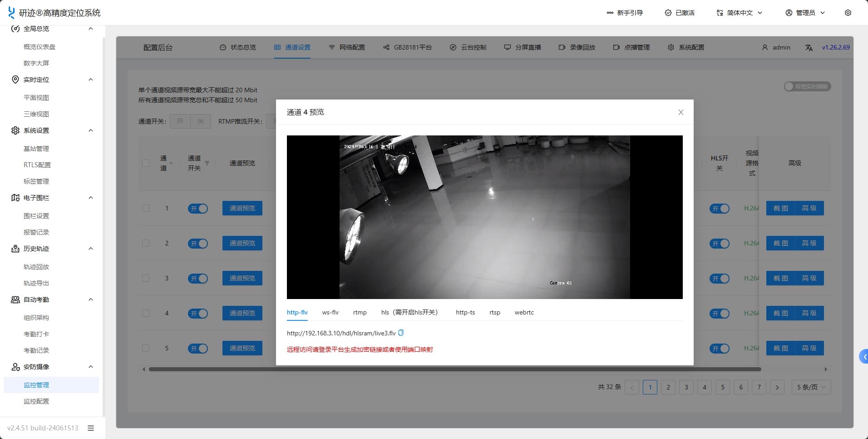The image size is (868, 439).
Task: Switch to the ws-flv stream tab
Action: 330,312
